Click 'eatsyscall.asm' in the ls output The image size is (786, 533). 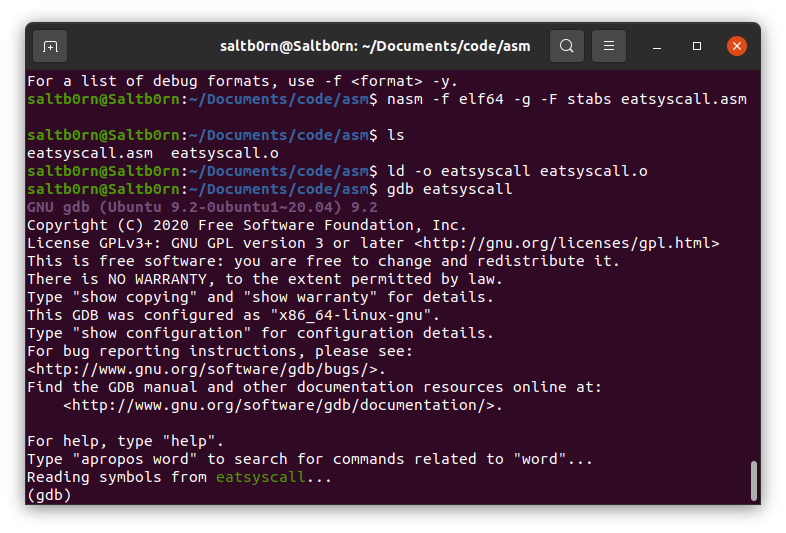tap(90, 153)
